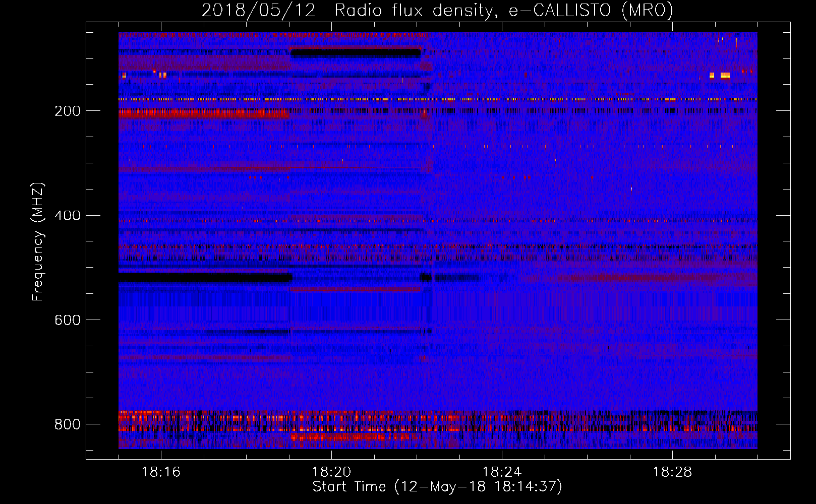Click the 18:20 time tick label
This screenshot has height=504, width=816.
331,472
